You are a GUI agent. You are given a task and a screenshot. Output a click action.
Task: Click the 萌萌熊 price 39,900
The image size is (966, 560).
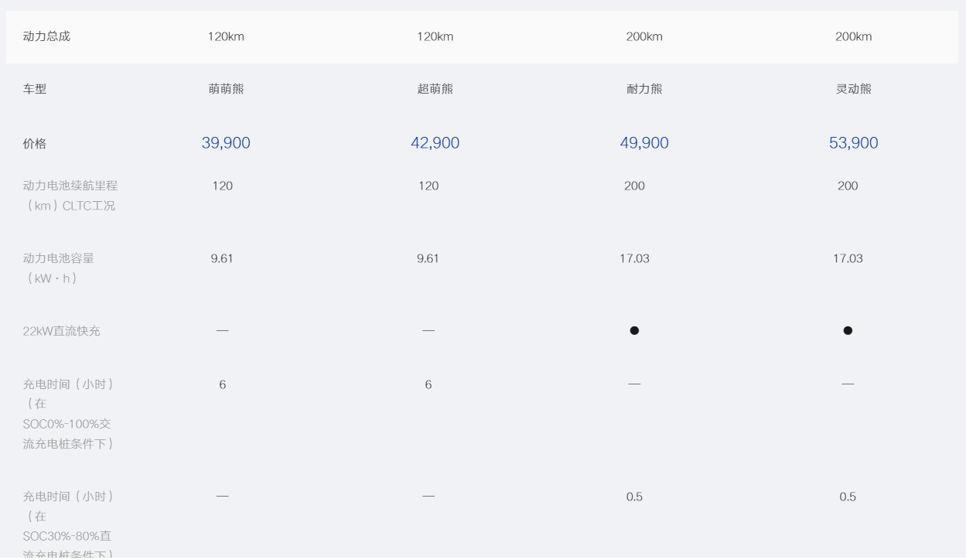pos(226,143)
